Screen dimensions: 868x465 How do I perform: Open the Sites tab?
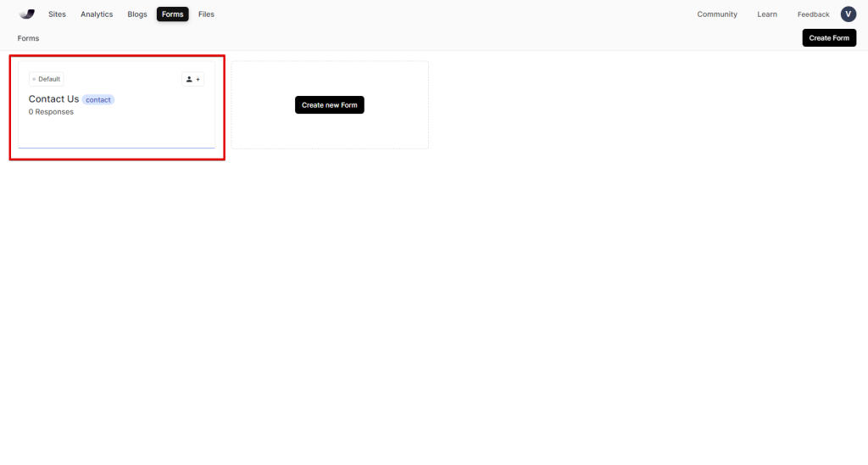coord(58,14)
